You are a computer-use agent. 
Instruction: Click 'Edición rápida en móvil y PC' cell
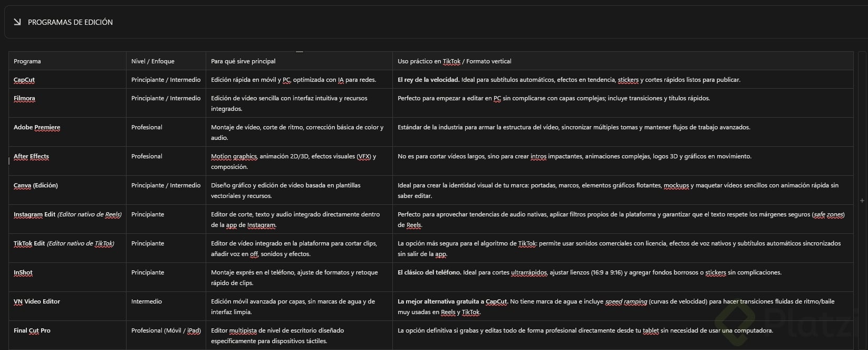[x=299, y=79]
